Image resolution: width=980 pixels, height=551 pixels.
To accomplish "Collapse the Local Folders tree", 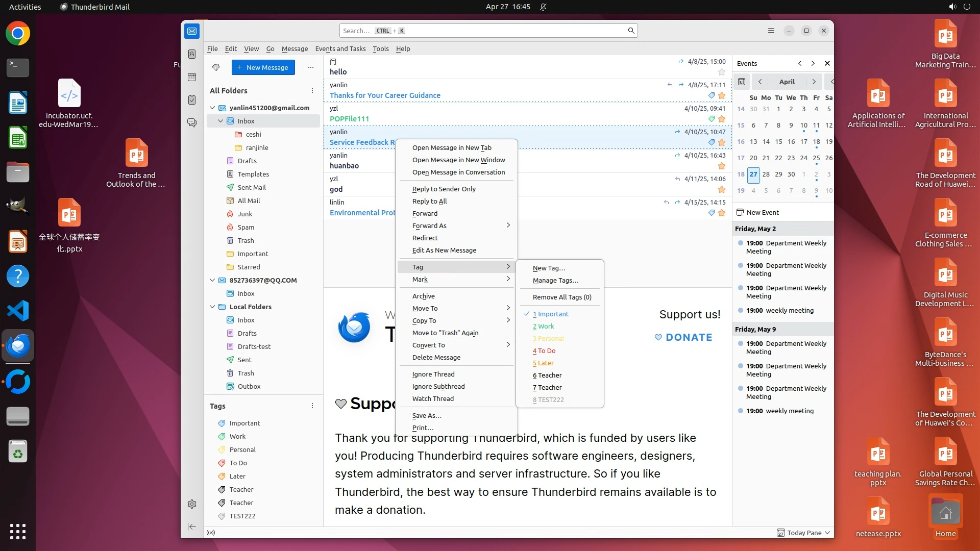I will [x=213, y=307].
